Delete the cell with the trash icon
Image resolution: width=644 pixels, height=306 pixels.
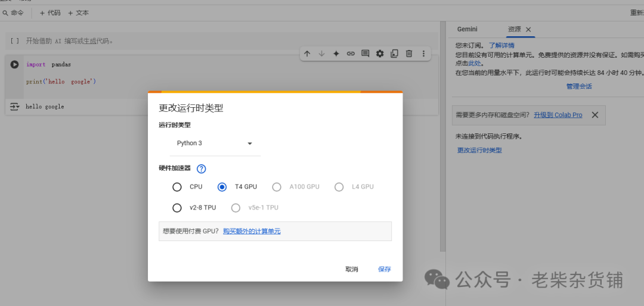click(x=409, y=54)
